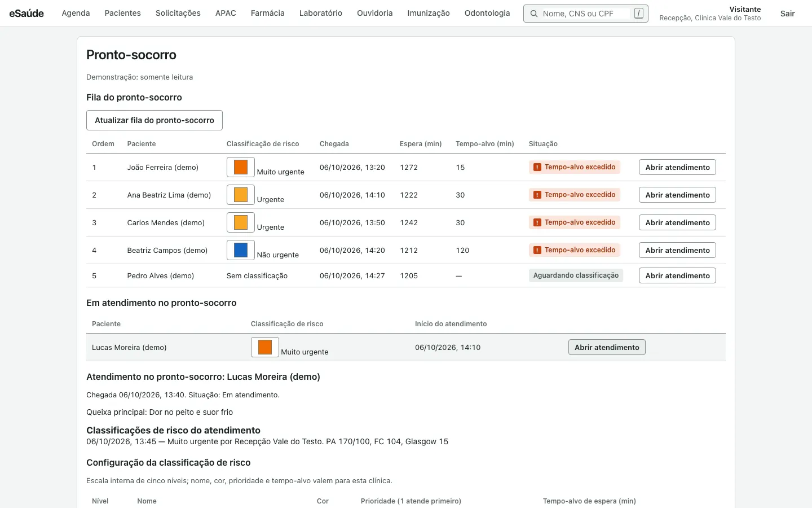This screenshot has height=508, width=812.
Task: Click the magnifier icon in the search box
Action: 533,14
